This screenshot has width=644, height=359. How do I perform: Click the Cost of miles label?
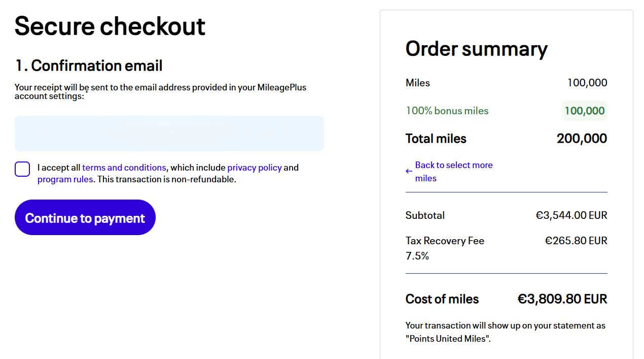point(442,299)
